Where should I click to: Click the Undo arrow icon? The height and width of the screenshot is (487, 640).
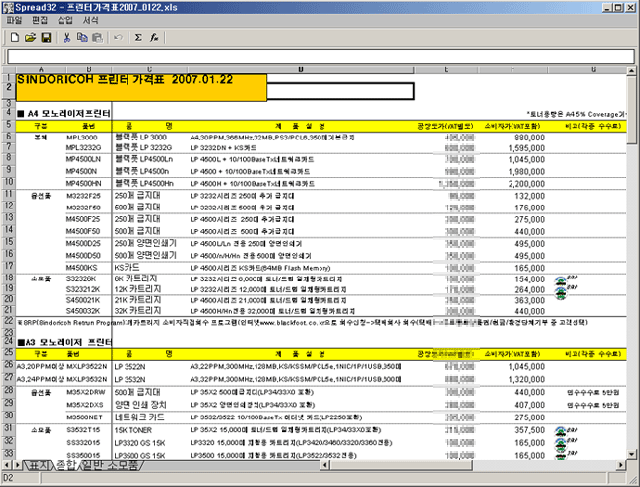click(x=118, y=38)
